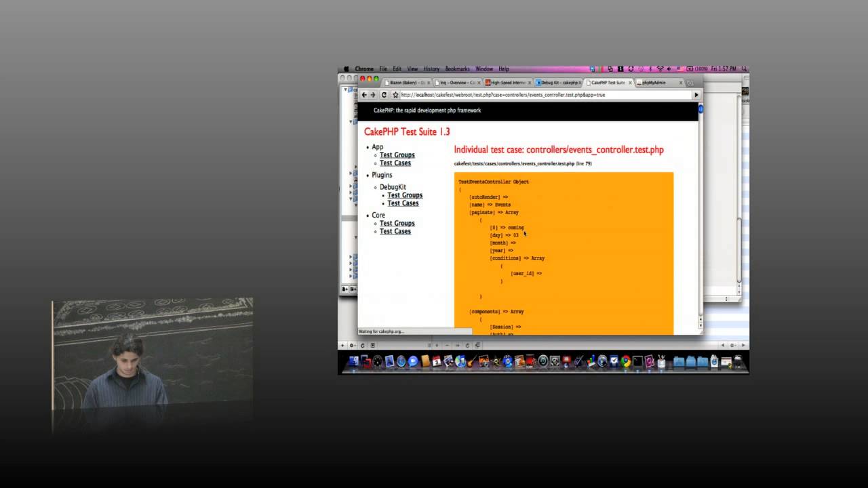
Task: Click the 'Individual test case' heading
Action: (x=559, y=150)
